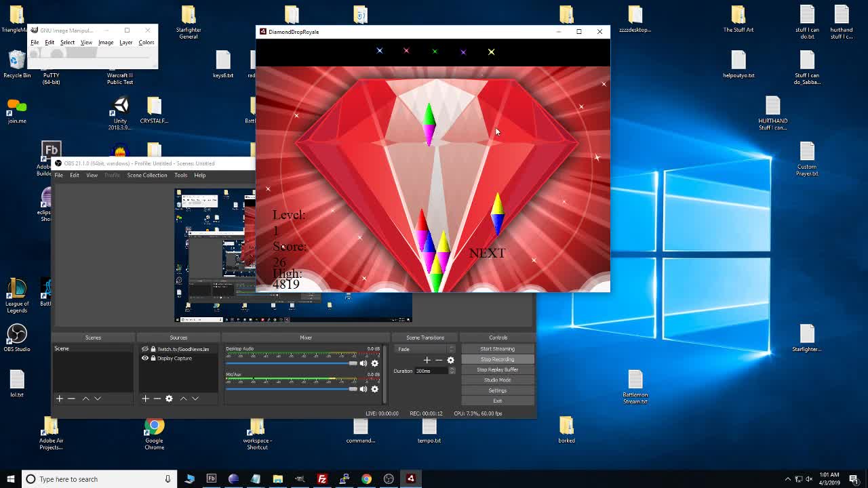This screenshot has width=868, height=488.
Task: Remove selected source with minus icon
Action: point(157,399)
